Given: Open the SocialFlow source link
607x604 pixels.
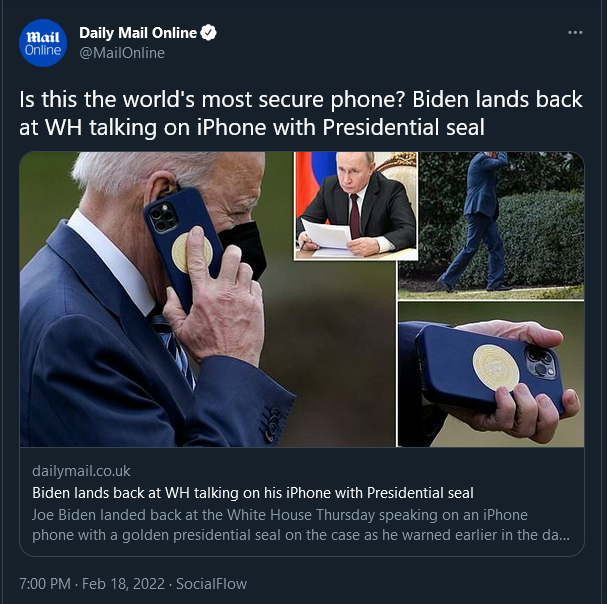Looking at the screenshot, I should [x=211, y=584].
